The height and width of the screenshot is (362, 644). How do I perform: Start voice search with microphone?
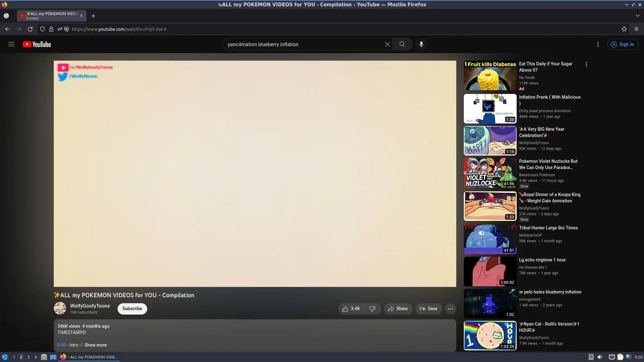[421, 44]
